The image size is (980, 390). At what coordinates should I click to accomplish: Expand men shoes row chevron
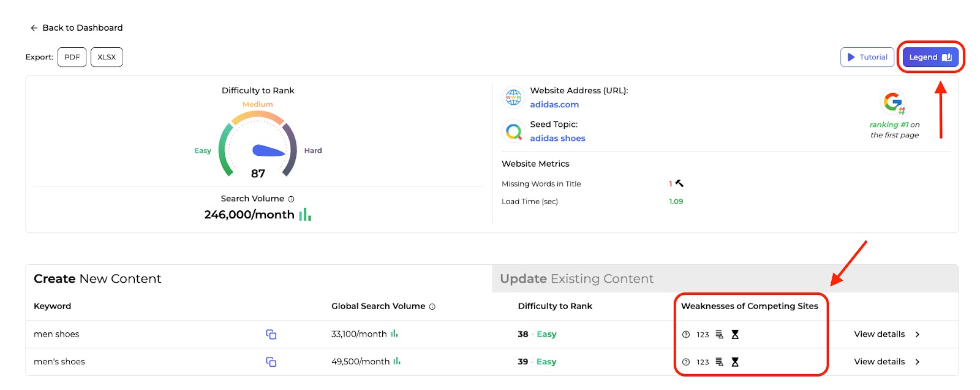(918, 334)
